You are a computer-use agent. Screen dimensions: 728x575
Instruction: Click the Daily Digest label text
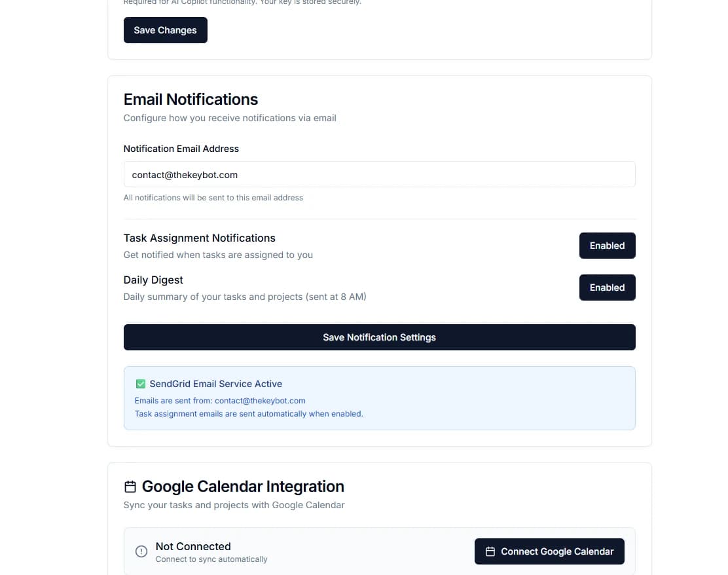click(x=153, y=280)
